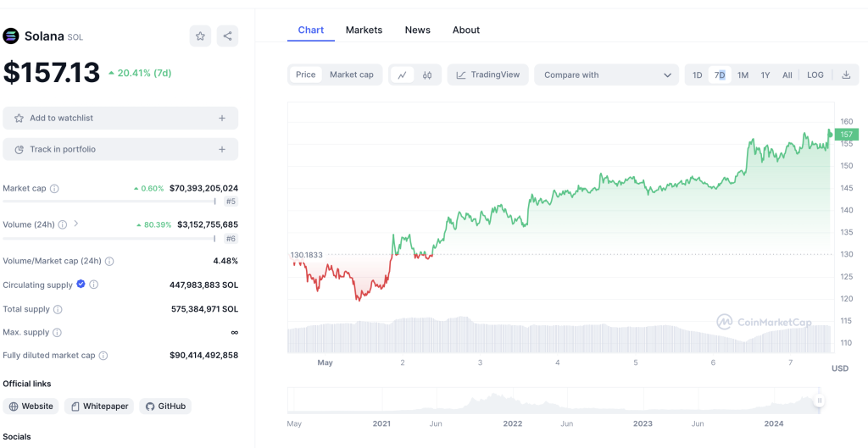
Task: Open the News tab
Action: [x=417, y=30]
